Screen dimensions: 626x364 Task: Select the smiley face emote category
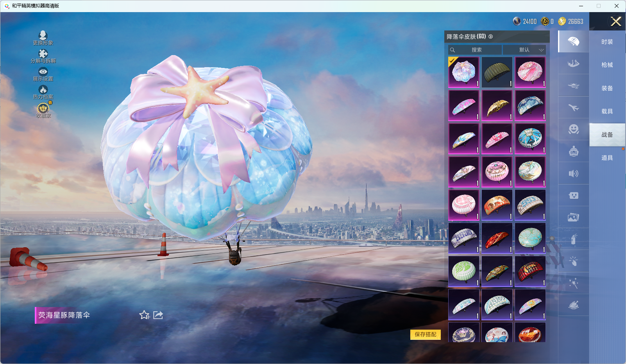(573, 129)
